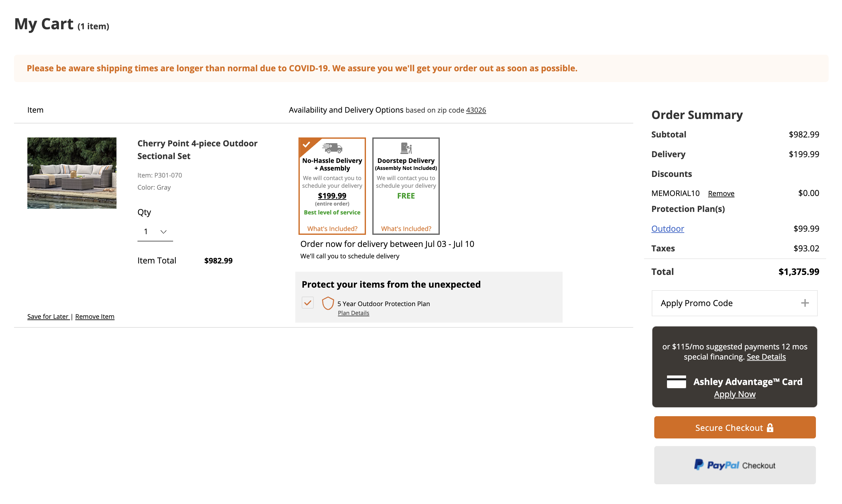Click the Ashley Advantage card icon
The image size is (842, 504).
tap(676, 382)
